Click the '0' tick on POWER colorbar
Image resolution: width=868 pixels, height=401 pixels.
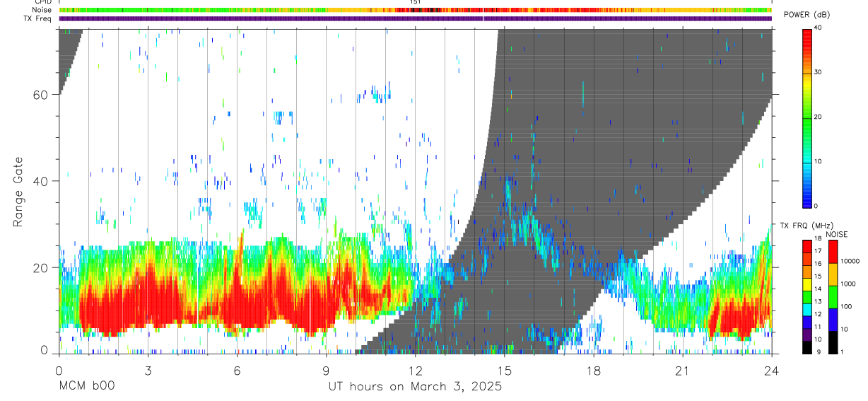coord(817,206)
